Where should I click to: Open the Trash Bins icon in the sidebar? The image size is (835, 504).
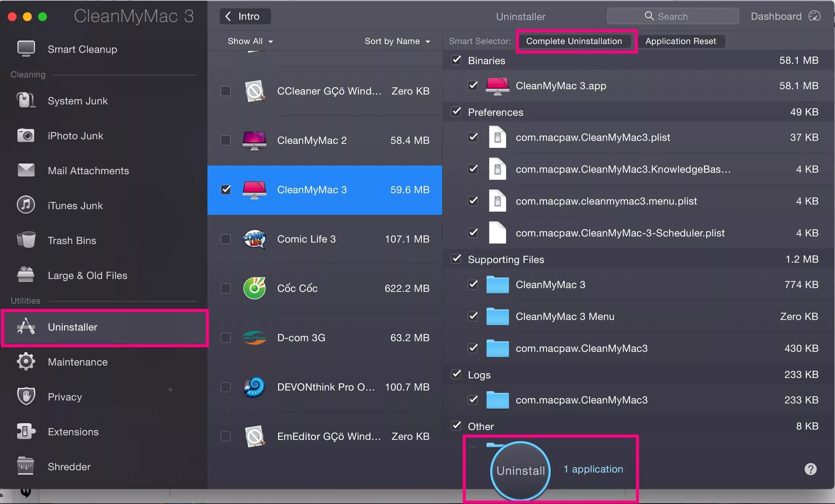coord(25,240)
